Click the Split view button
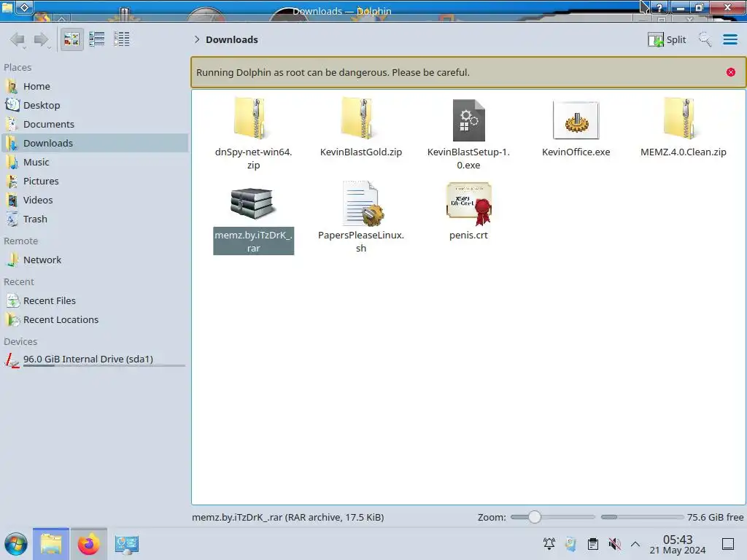Screen dimensions: 747x560 (x=667, y=39)
